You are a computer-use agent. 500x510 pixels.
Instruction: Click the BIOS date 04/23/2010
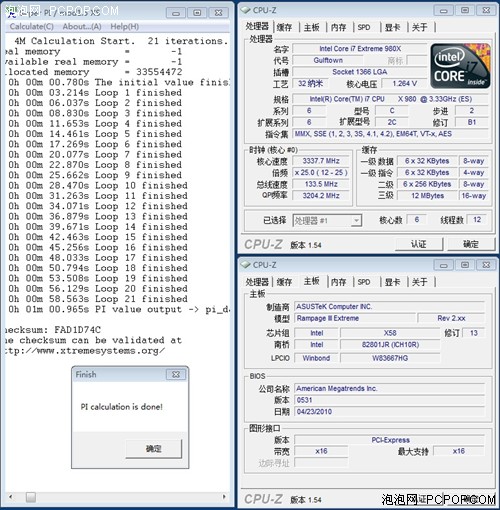click(x=390, y=412)
